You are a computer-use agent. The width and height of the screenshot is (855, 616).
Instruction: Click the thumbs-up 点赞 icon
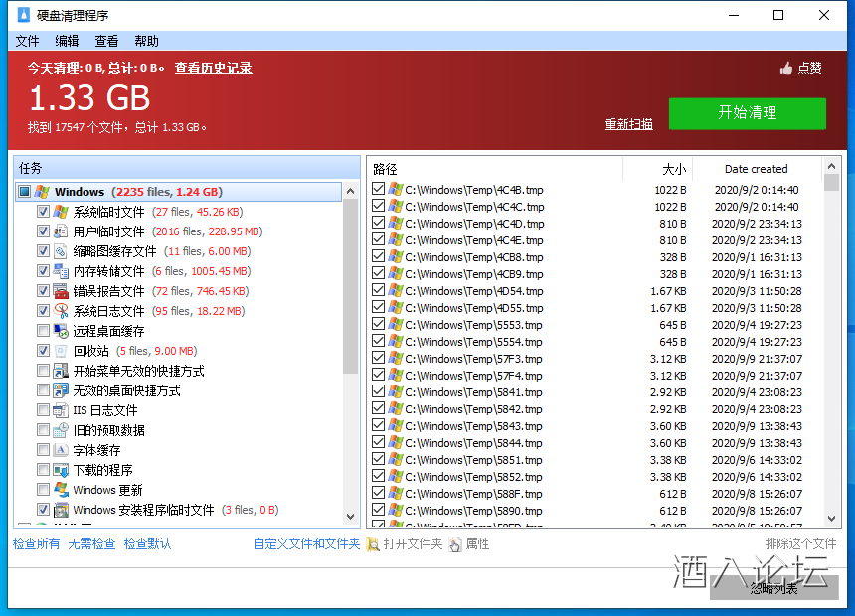tap(786, 68)
